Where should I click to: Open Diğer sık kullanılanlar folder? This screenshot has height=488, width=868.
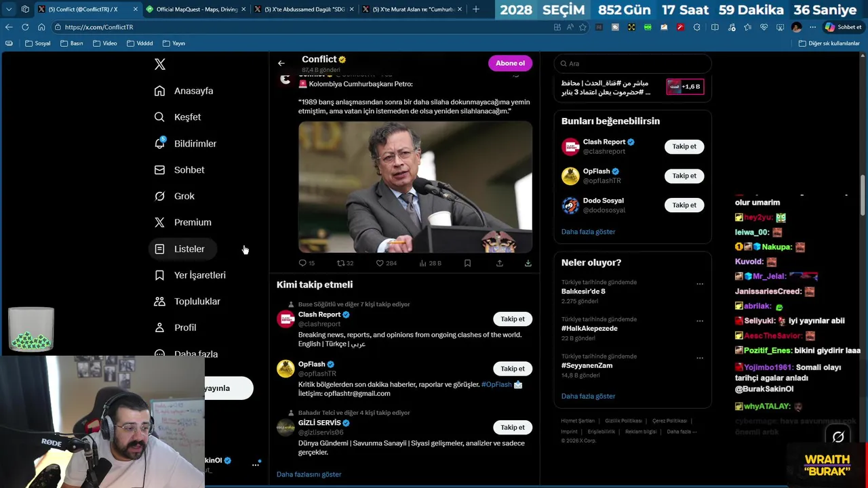click(x=829, y=43)
